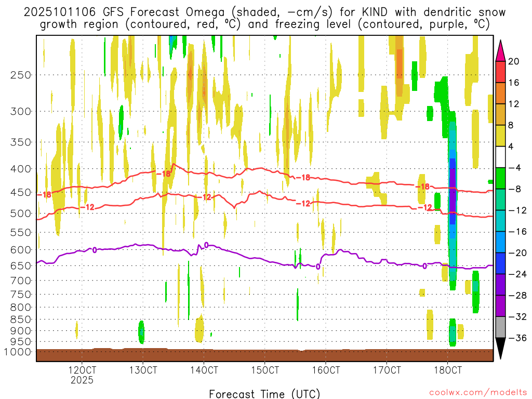Click the purple swatch between -24 and -28
Viewport: 532px width, 399px height.
(500, 285)
